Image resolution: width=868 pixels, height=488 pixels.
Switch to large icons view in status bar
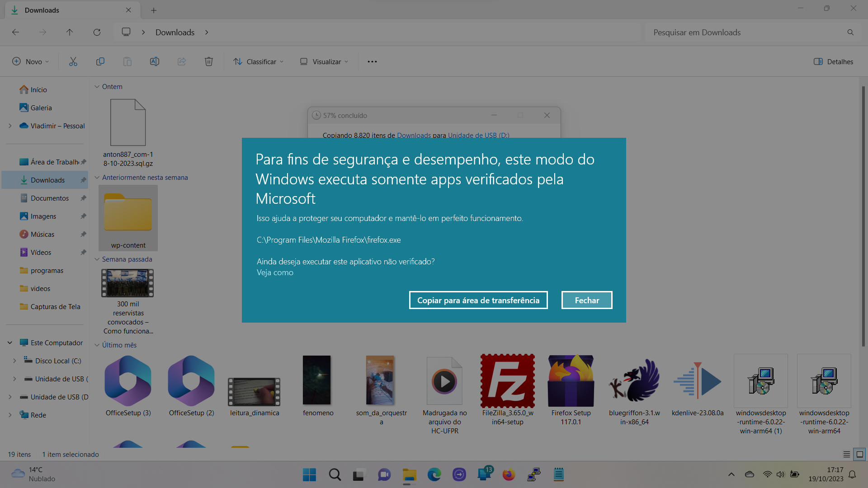pyautogui.click(x=860, y=454)
